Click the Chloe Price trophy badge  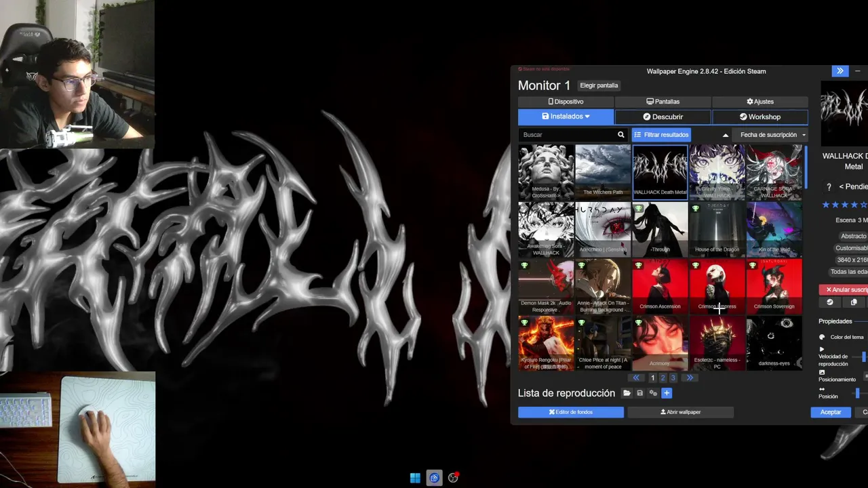coord(581,323)
